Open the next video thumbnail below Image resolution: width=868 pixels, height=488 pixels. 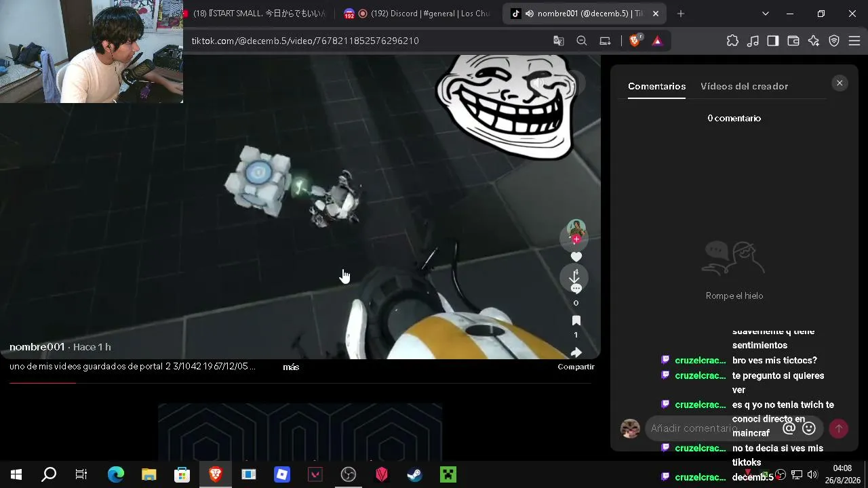pos(300,432)
